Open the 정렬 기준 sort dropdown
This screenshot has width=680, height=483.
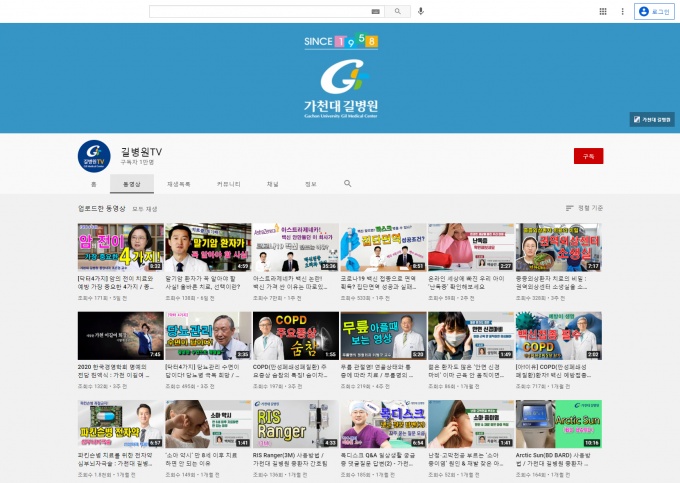click(x=584, y=208)
